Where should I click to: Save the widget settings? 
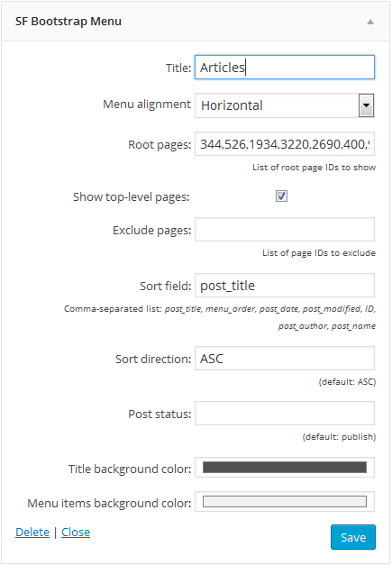[x=353, y=537]
